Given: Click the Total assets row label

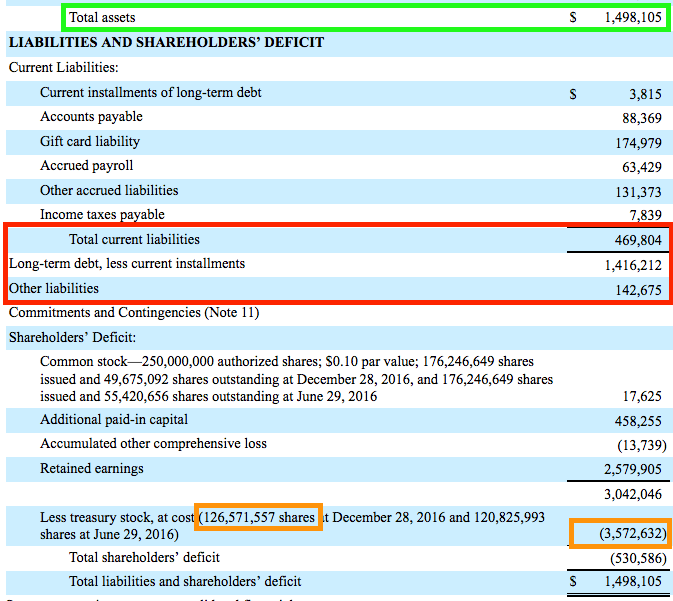Looking at the screenshot, I should point(102,18).
